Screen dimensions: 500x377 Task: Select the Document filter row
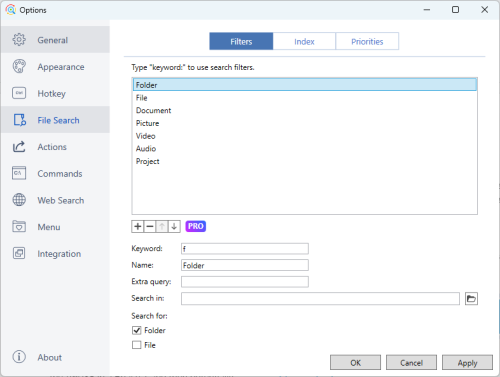[x=305, y=110]
